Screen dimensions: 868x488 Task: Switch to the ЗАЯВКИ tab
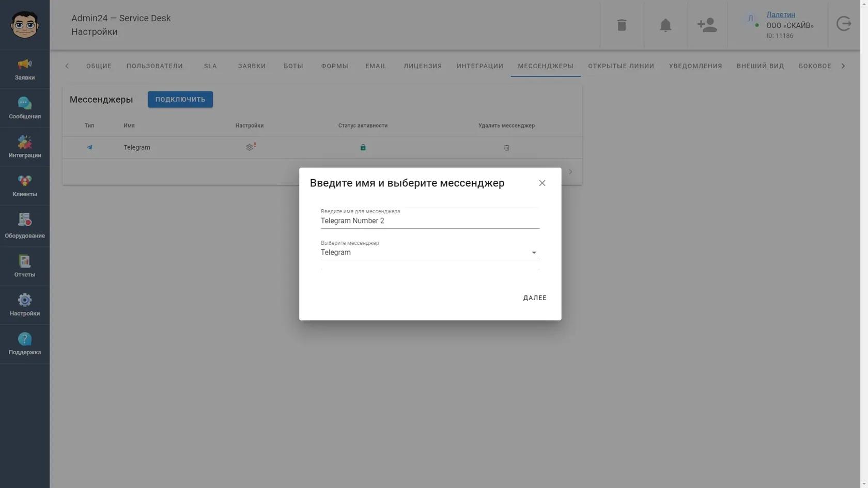pyautogui.click(x=252, y=66)
